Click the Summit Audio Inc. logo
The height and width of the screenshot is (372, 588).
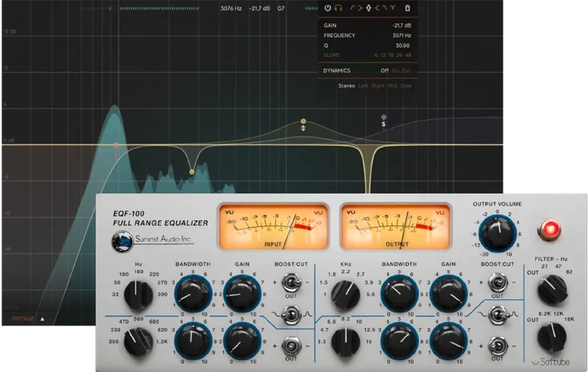coord(153,241)
